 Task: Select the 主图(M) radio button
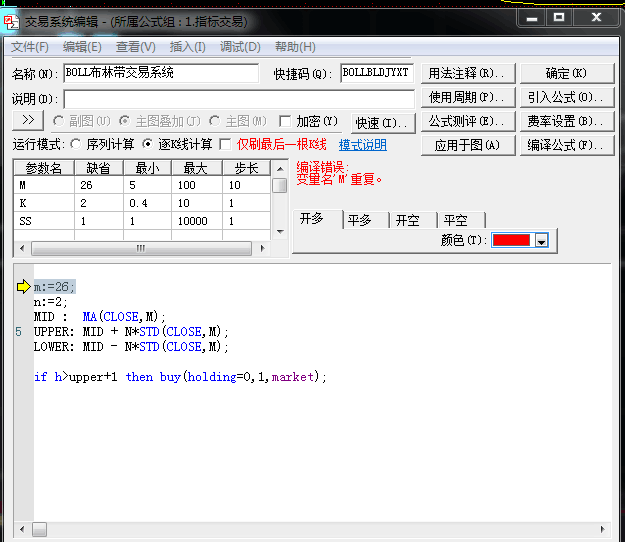pyautogui.click(x=214, y=121)
